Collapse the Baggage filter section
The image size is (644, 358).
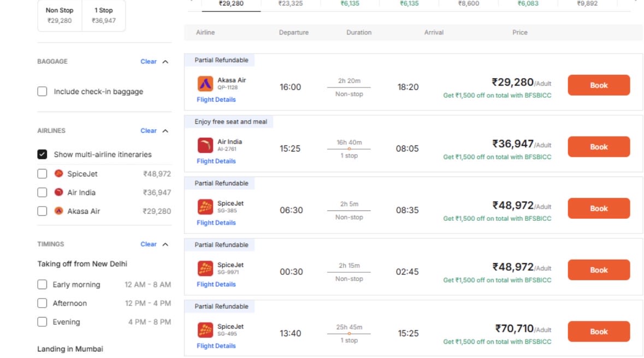click(x=165, y=62)
